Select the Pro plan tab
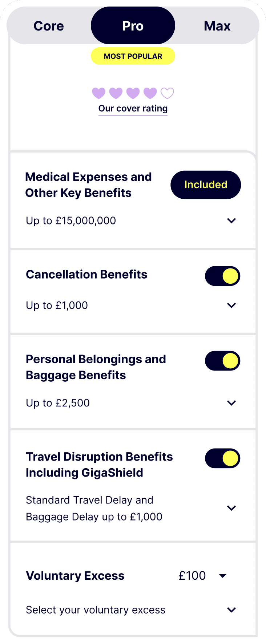Viewport: 266px width, 644px height. click(133, 25)
